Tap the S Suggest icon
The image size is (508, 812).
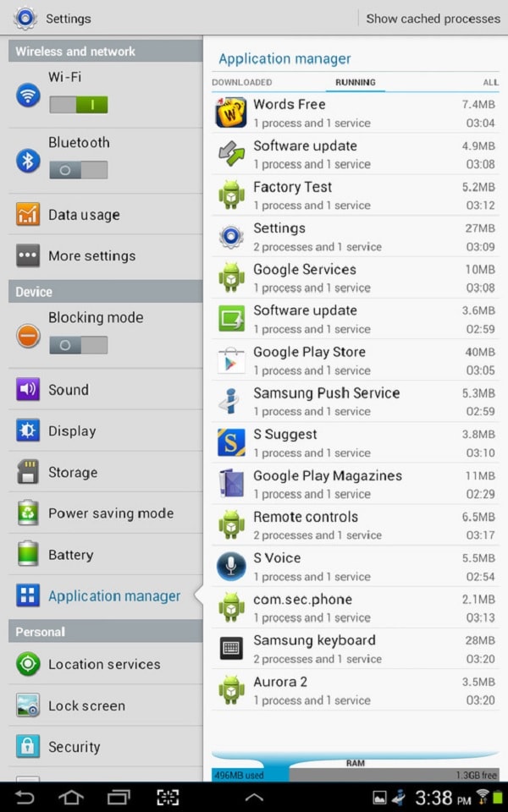coord(230,442)
